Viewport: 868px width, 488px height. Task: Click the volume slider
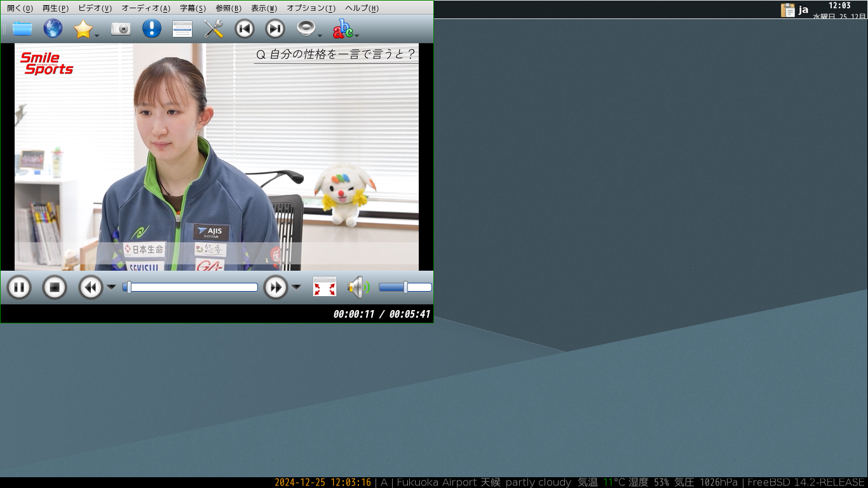[405, 287]
